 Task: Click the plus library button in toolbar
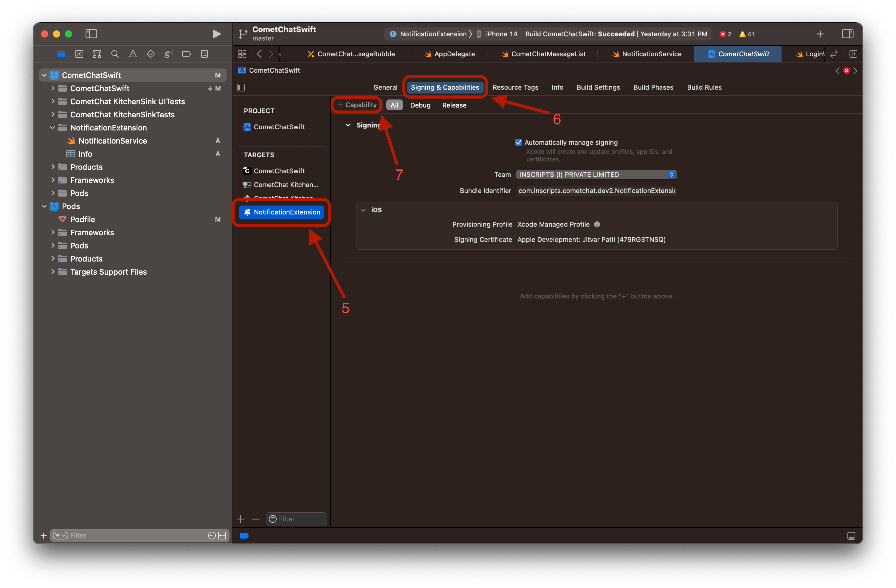click(x=820, y=34)
